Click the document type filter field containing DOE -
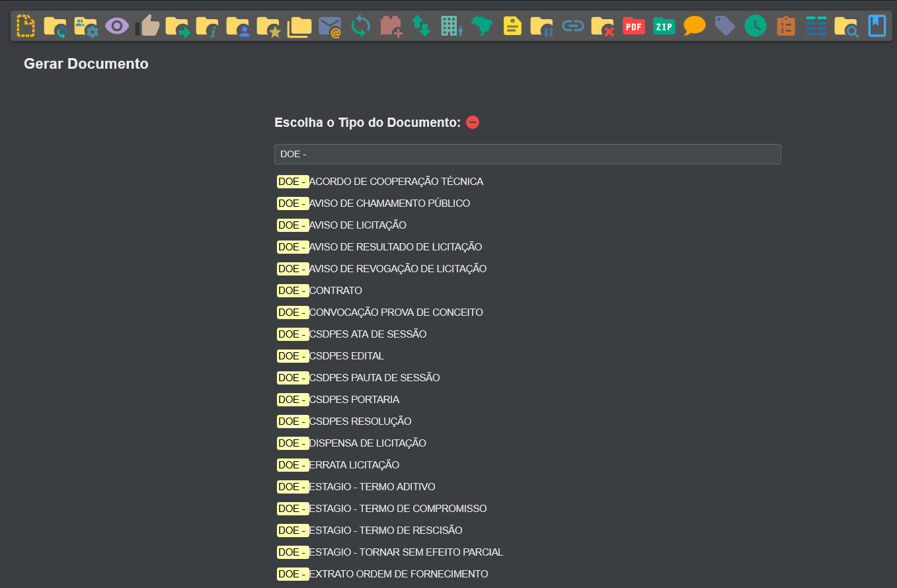Viewport: 897px width, 588px height. (527, 155)
